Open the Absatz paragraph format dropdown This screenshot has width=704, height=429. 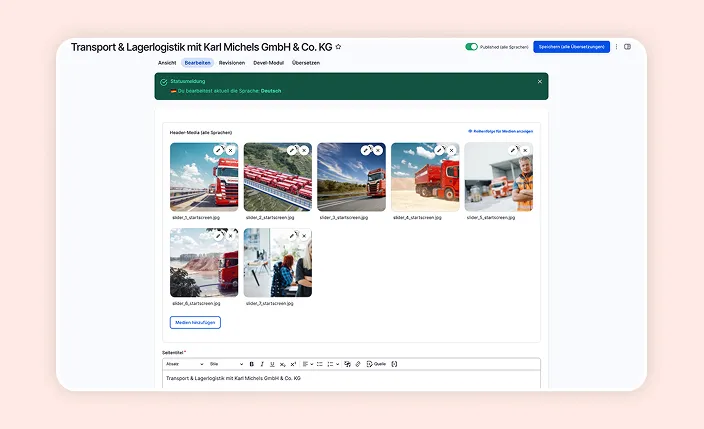(184, 364)
